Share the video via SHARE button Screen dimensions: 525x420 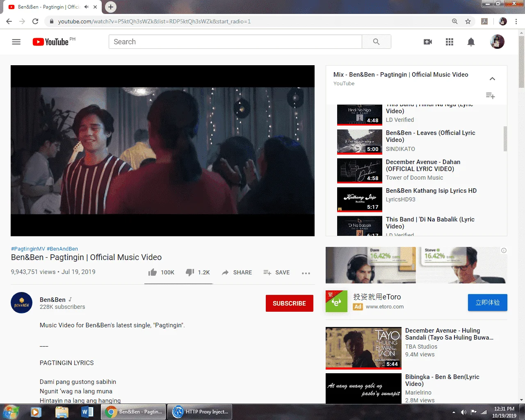pyautogui.click(x=237, y=272)
